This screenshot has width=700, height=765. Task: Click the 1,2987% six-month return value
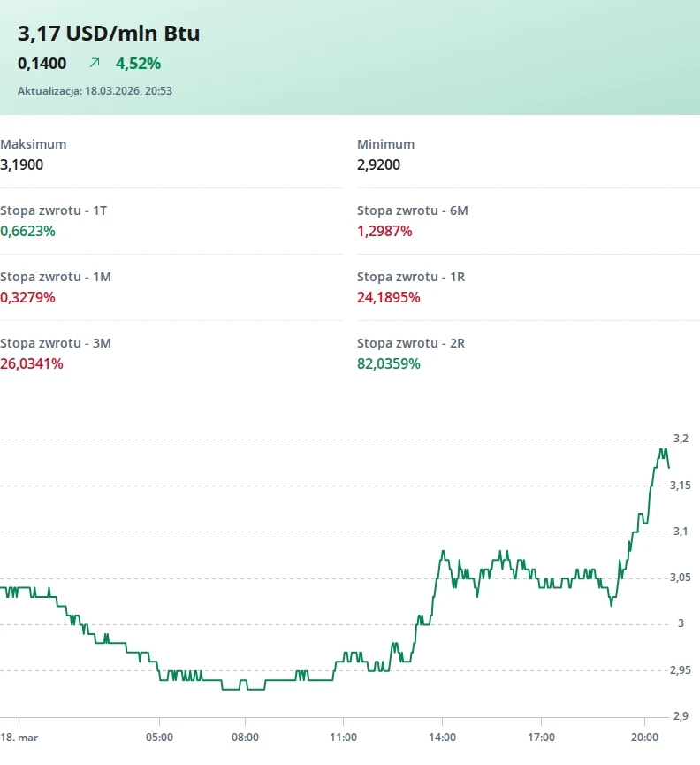tap(384, 231)
